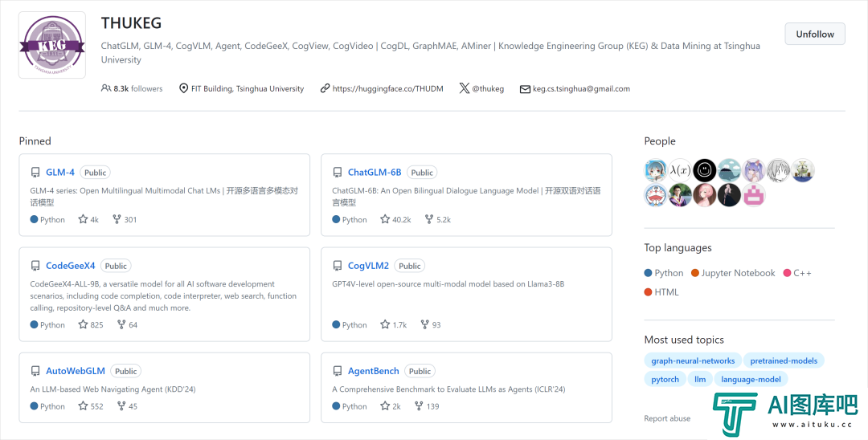Select the pretrained-models topic tag
This screenshot has width=868, height=440.
tap(784, 361)
